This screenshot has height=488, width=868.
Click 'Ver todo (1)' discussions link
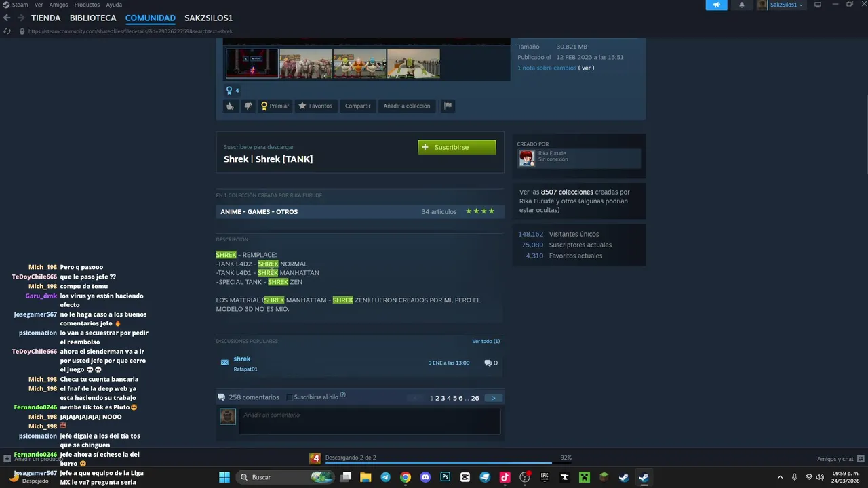click(486, 341)
